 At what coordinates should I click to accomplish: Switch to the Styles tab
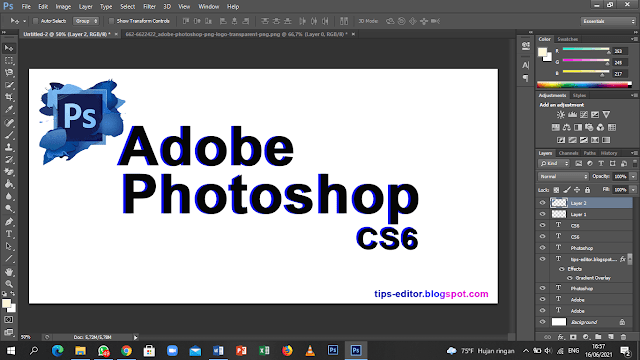[579, 96]
